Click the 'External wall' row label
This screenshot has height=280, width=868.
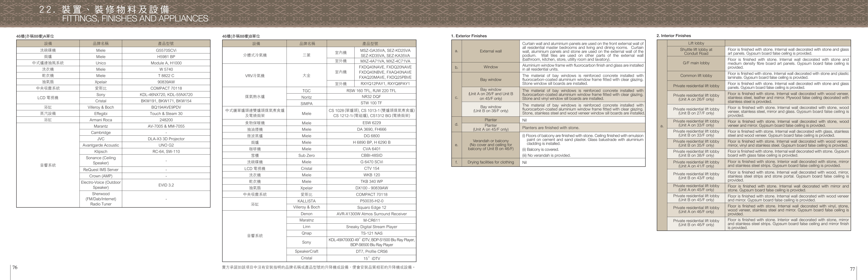[491, 51]
